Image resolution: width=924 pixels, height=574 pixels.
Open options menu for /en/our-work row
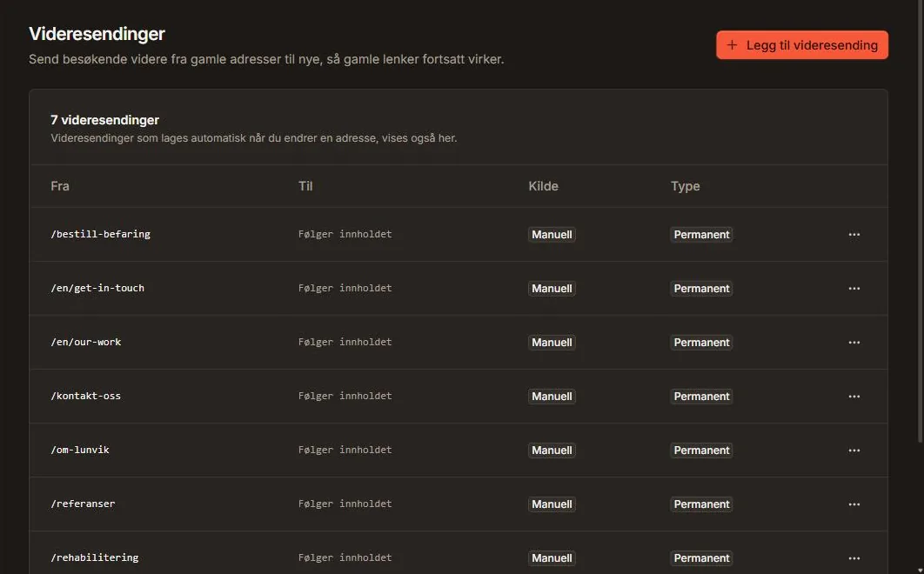tap(854, 343)
